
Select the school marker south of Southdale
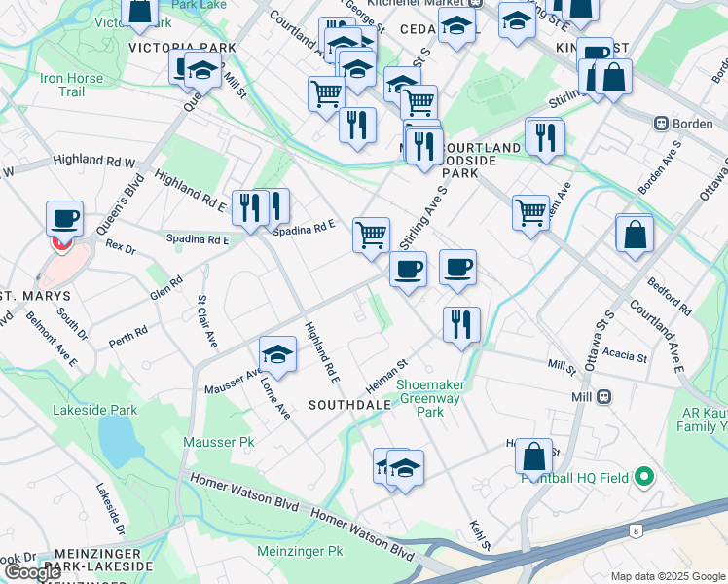(x=405, y=468)
